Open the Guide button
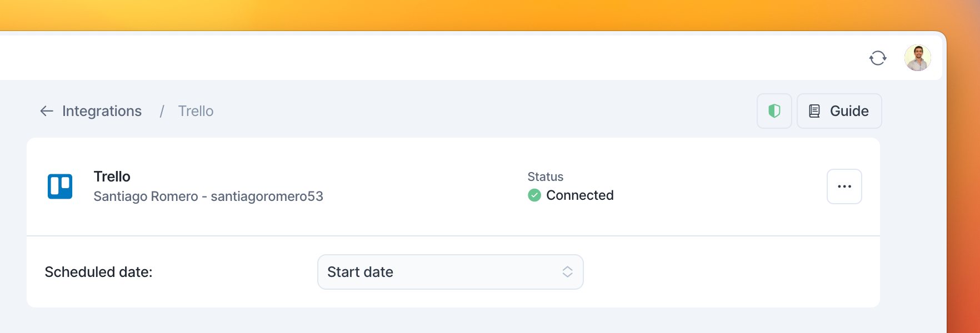Viewport: 980px width, 333px height. point(839,111)
